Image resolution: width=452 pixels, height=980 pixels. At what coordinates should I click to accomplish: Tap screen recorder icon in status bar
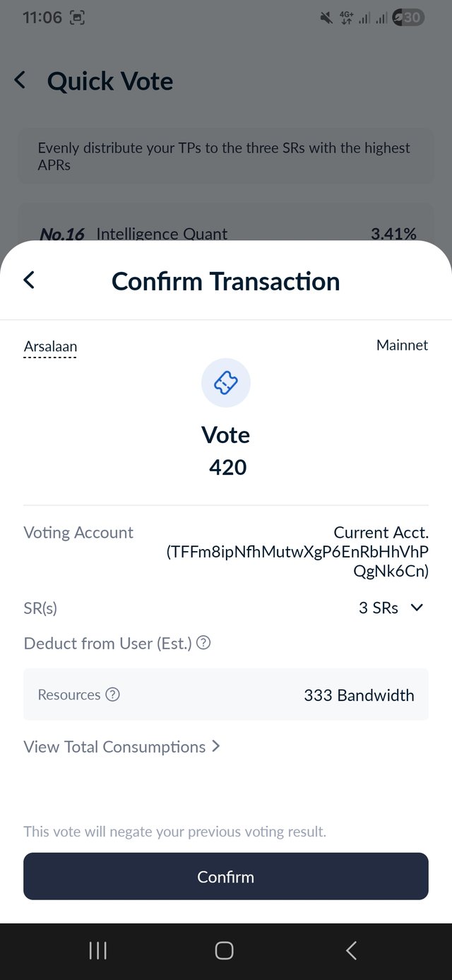tap(77, 18)
